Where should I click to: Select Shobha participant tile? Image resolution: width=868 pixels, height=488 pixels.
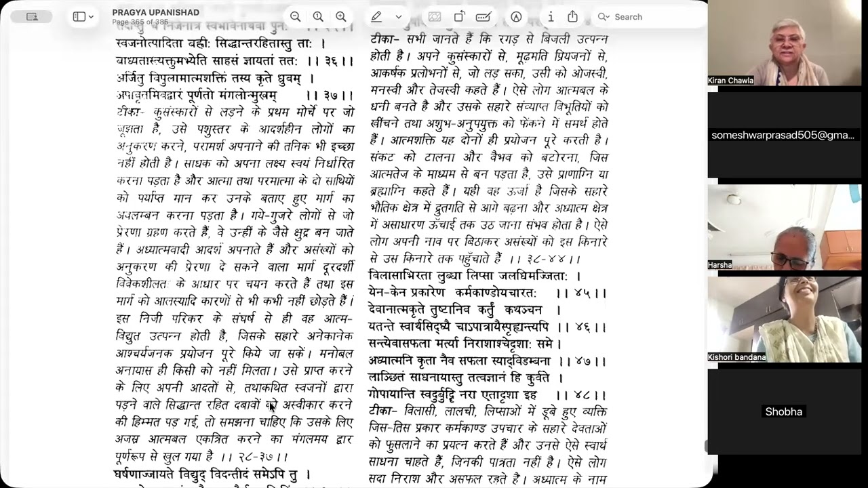point(785,411)
